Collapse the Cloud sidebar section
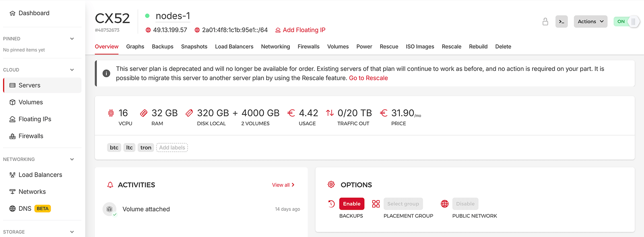Image resolution: width=644 pixels, height=237 pixels. 72,70
